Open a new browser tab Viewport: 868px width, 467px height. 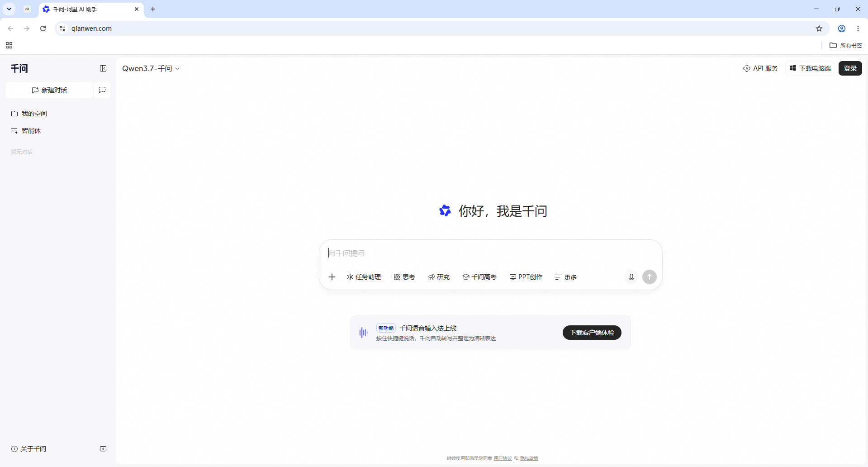point(153,9)
